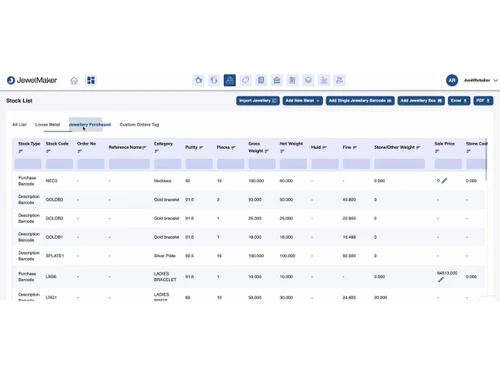Click the table's vertical scrollbar

pyautogui.click(x=486, y=159)
